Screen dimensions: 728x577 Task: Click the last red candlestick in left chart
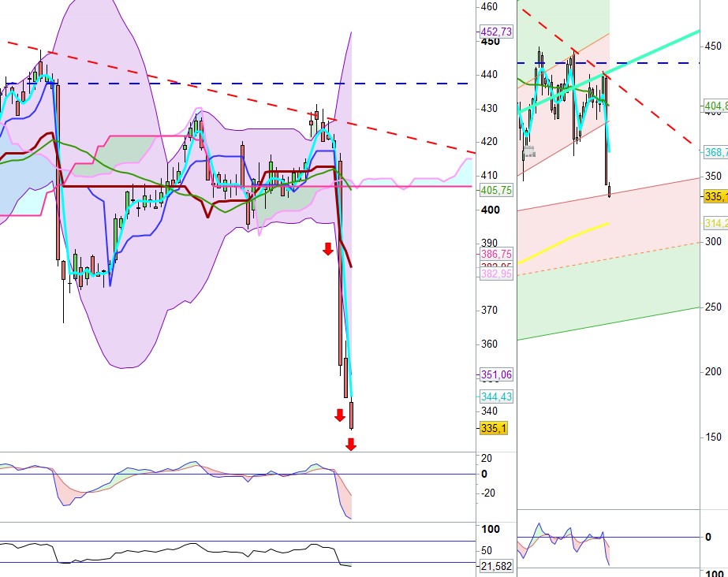(x=351, y=415)
